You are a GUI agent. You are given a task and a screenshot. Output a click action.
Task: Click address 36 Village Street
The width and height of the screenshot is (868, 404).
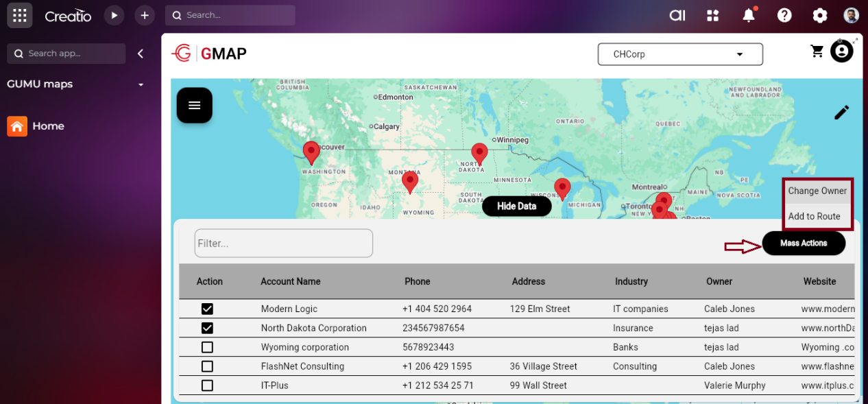[x=544, y=366]
